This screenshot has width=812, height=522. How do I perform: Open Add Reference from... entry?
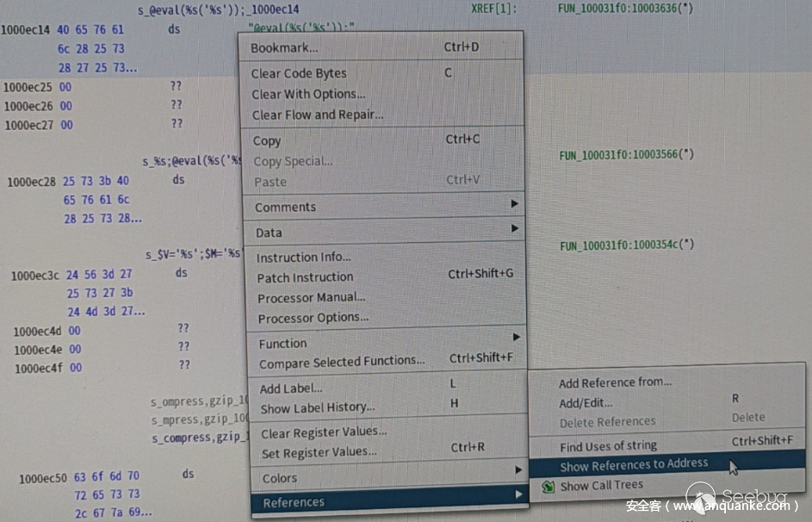615,382
